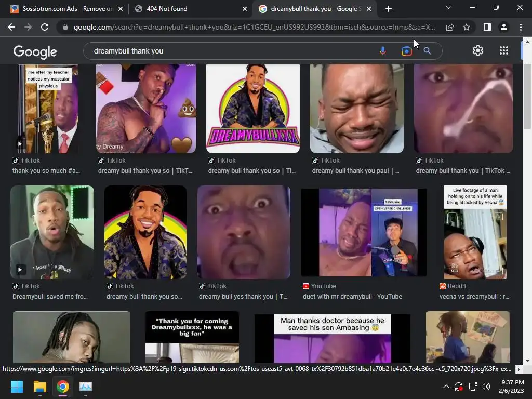The height and width of the screenshot is (399, 532).
Task: Open Chrome from the taskbar
Action: [63, 387]
